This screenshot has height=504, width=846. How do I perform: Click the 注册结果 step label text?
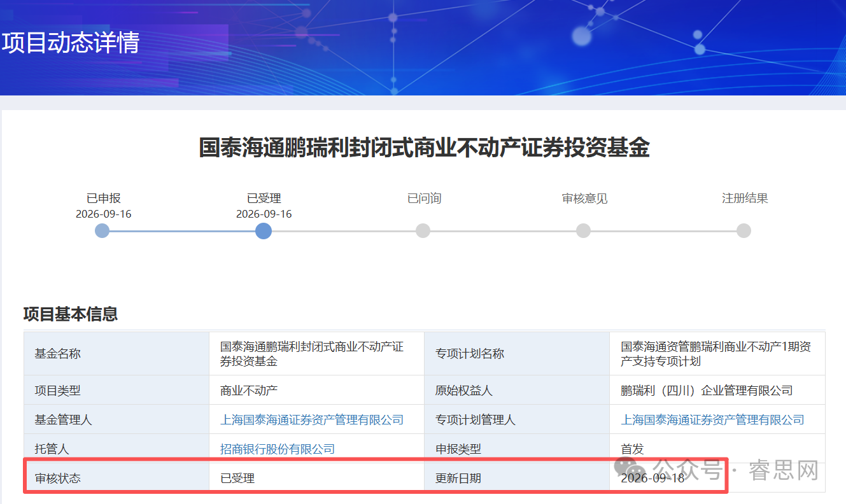point(745,199)
